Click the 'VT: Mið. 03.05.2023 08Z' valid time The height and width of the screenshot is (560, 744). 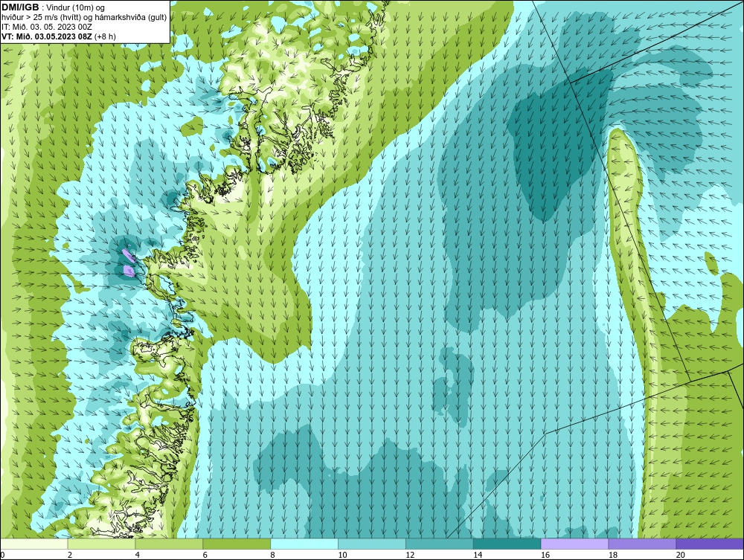click(47, 36)
